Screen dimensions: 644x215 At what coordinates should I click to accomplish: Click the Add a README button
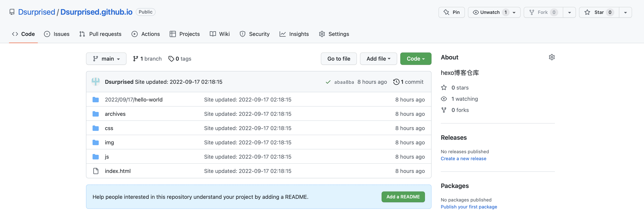[x=403, y=197]
